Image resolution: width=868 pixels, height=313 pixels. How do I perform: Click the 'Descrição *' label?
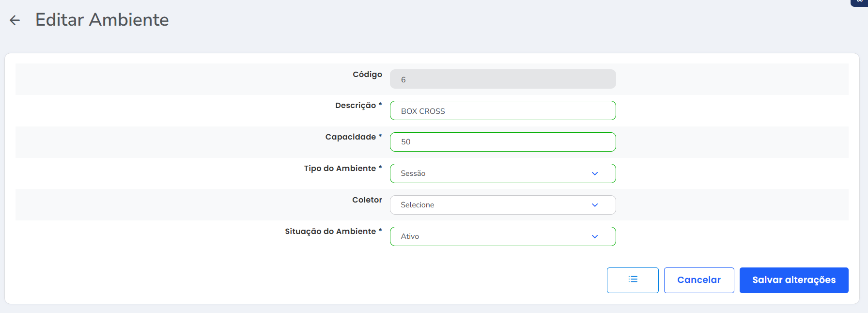[x=358, y=106]
